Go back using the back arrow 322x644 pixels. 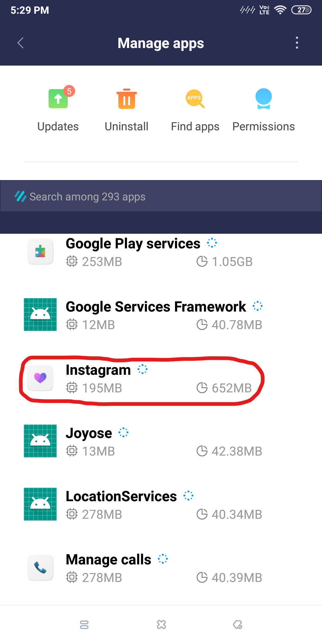click(x=20, y=43)
